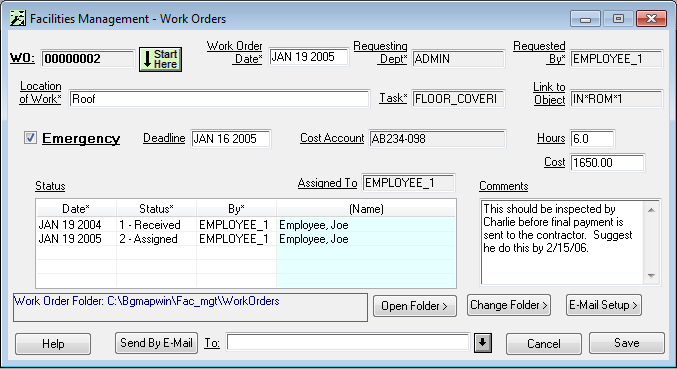Screen dimensions: 677x369
Task: Click the Deadline label
Action: (x=164, y=138)
